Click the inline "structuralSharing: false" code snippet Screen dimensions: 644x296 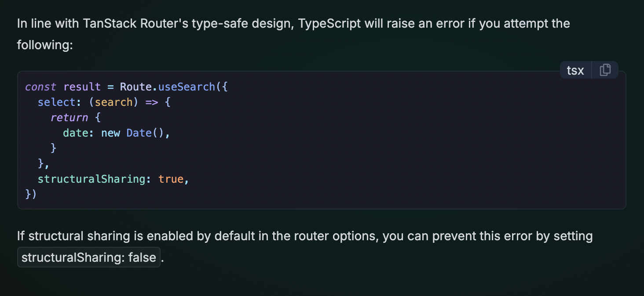[x=89, y=257]
